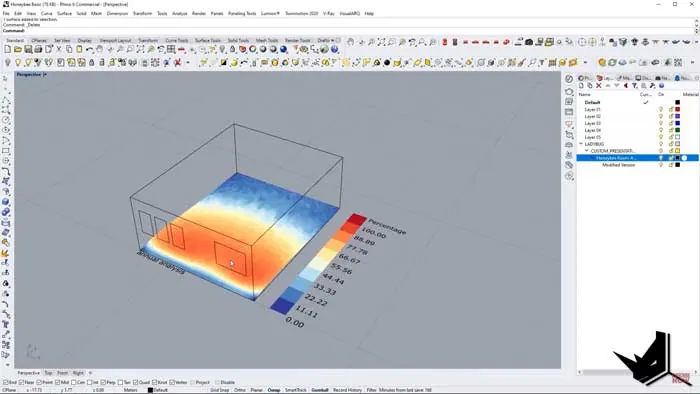Toggle Gumball in status bar

[x=320, y=390]
